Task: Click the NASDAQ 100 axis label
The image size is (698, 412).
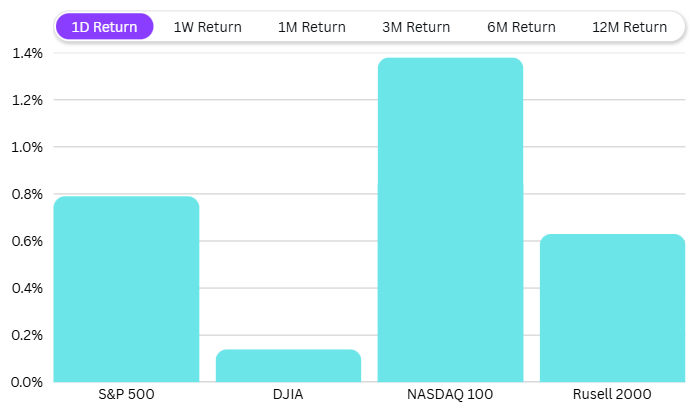Action: click(x=450, y=395)
